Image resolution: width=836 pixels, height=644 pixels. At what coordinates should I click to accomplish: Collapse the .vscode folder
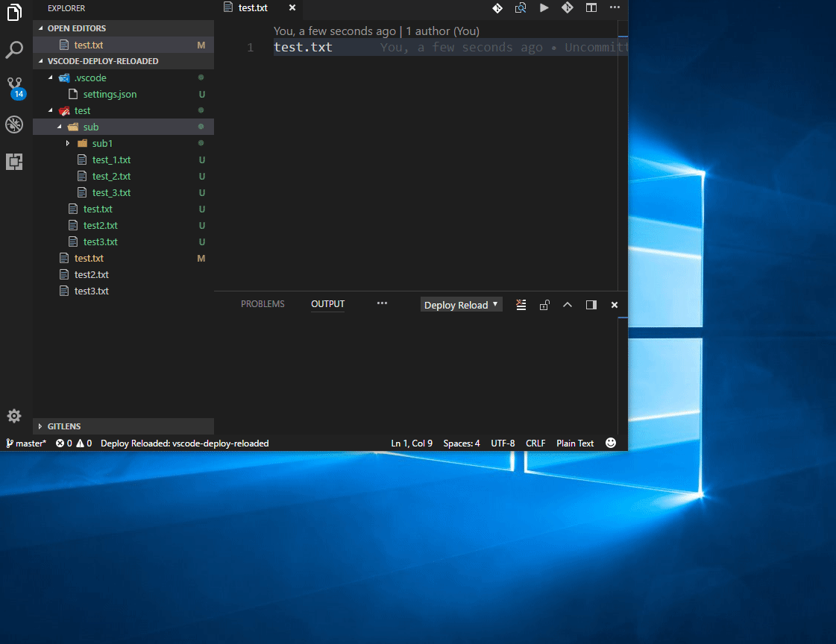pyautogui.click(x=51, y=78)
